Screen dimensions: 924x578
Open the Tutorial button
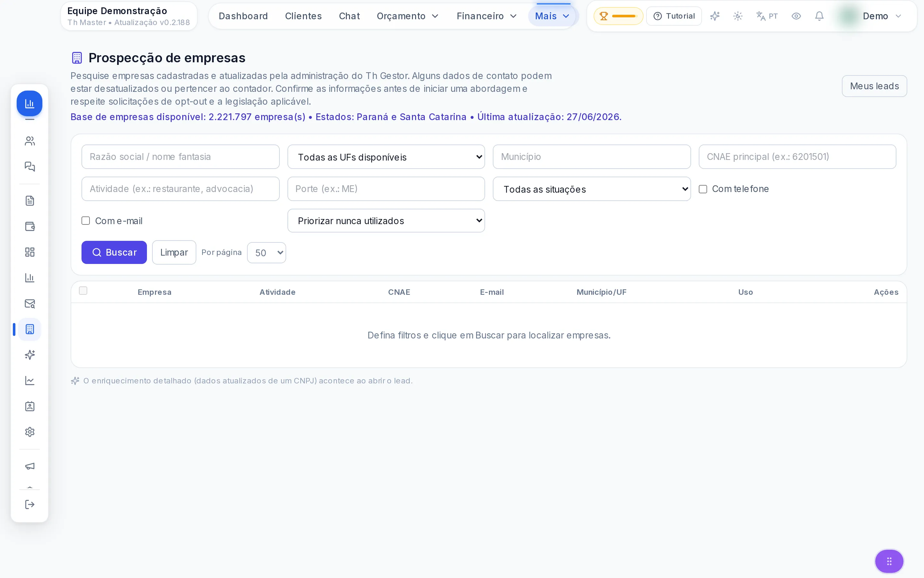tap(674, 16)
